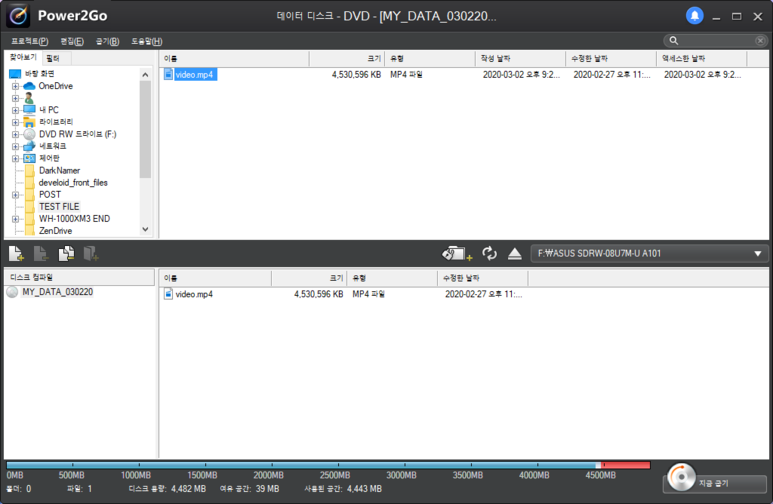Click the 라이브러리 folder icon
The height and width of the screenshot is (504, 773).
[30, 122]
